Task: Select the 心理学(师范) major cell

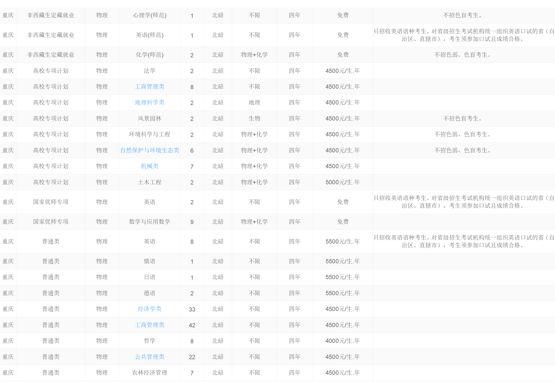Action: [150, 15]
